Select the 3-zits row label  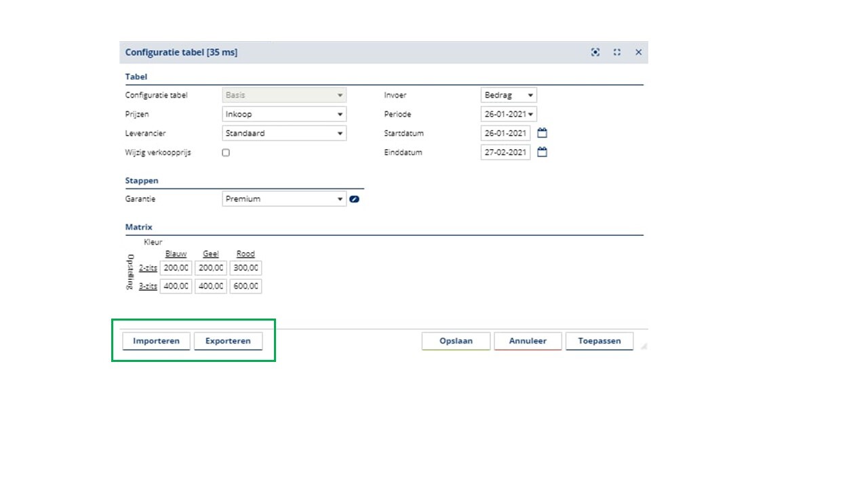(x=148, y=287)
